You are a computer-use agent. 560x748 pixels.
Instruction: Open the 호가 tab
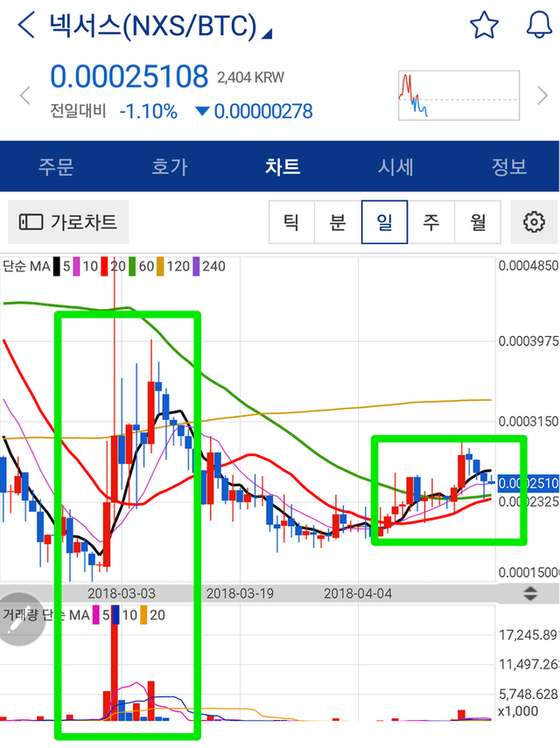click(170, 166)
